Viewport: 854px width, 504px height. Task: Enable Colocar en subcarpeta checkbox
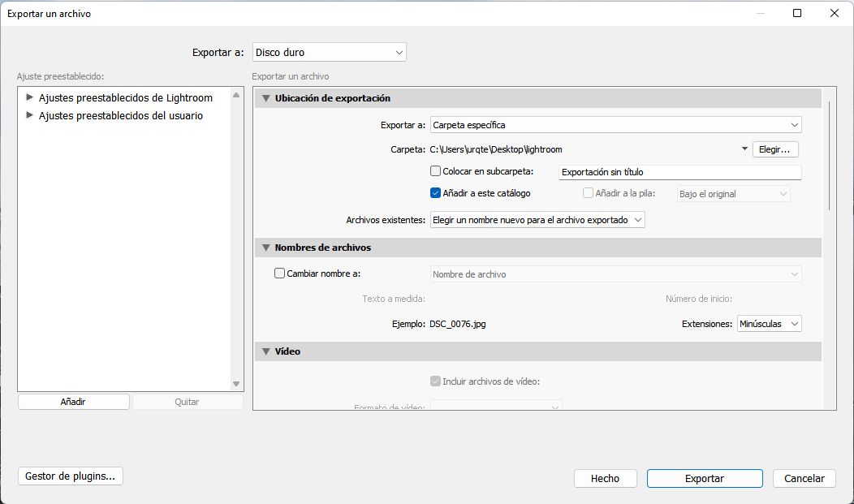[436, 172]
